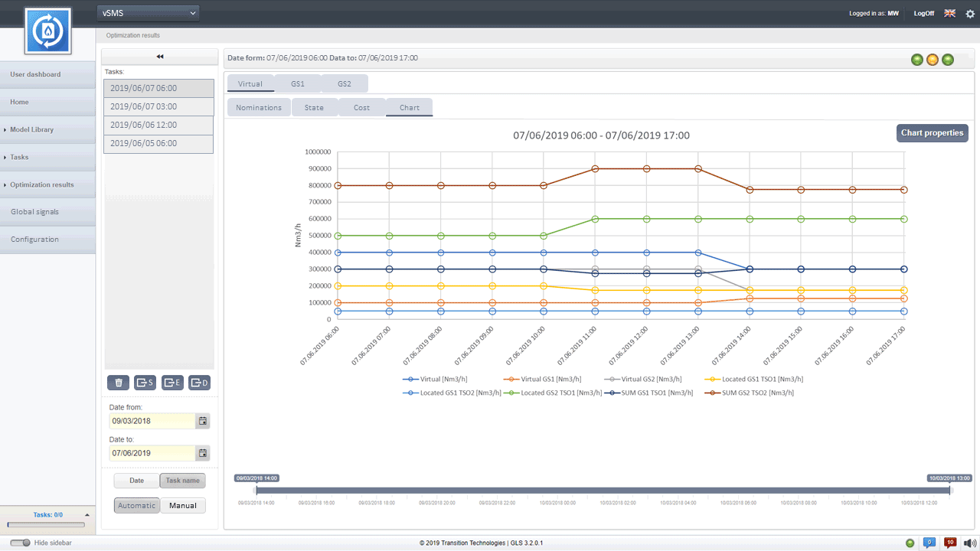
Task: Click the Chart properties button
Action: 932,133
